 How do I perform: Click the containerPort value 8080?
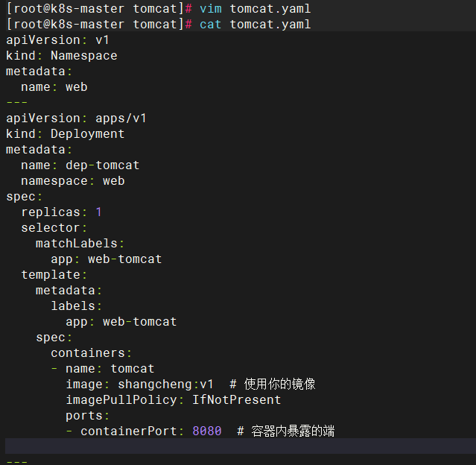207,431
